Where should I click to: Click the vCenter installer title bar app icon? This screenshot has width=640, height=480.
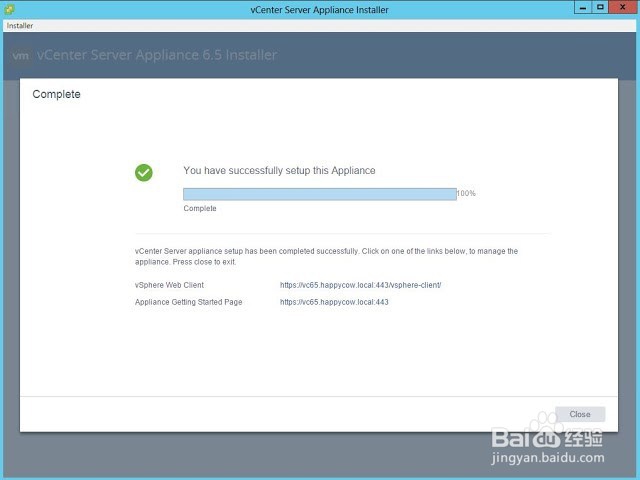[x=9, y=9]
